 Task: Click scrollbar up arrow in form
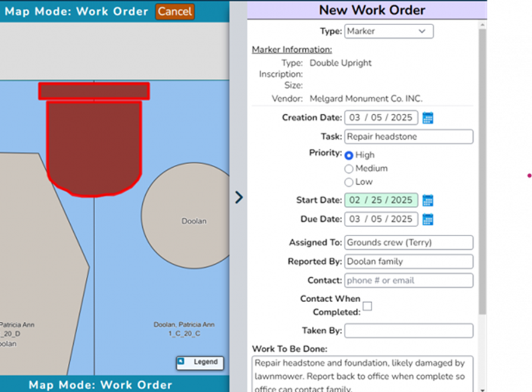[482, 25]
